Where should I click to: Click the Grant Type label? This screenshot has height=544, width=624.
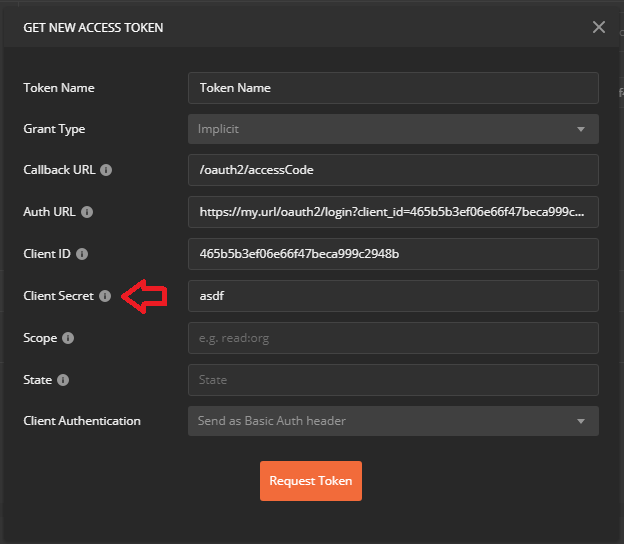pos(54,129)
